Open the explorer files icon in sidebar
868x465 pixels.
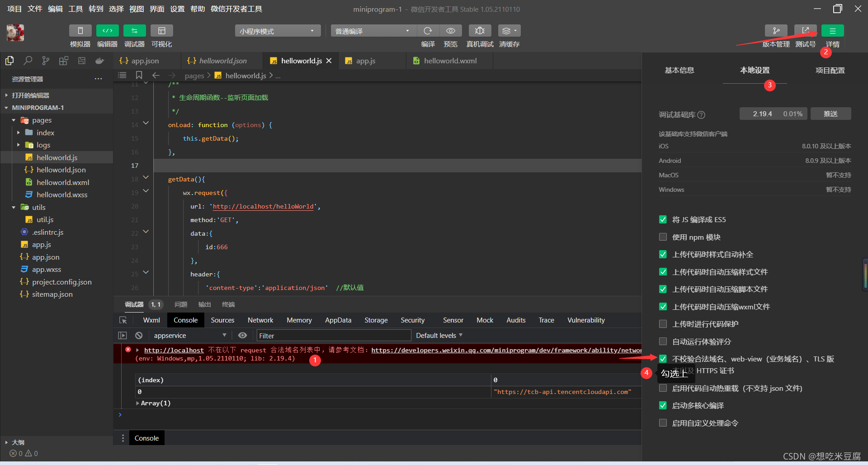click(9, 61)
